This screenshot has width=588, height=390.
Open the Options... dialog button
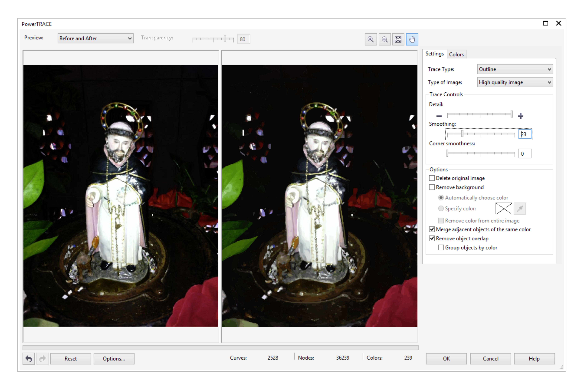tap(114, 359)
